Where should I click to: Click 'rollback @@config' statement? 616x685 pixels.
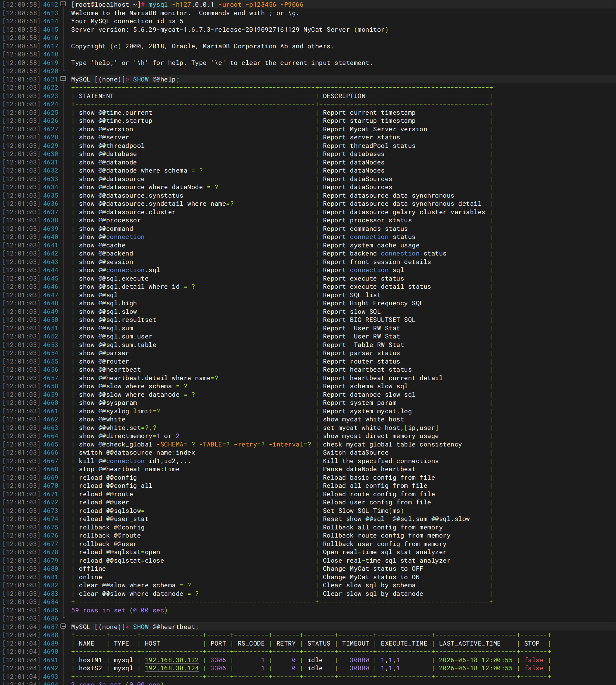tap(112, 527)
